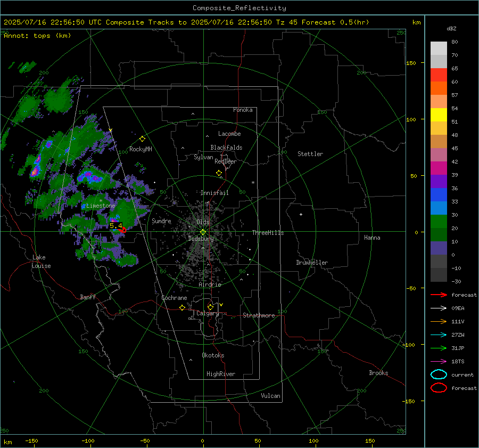Click the Sylvan label
The height and width of the screenshot is (448, 479).
[203, 157]
